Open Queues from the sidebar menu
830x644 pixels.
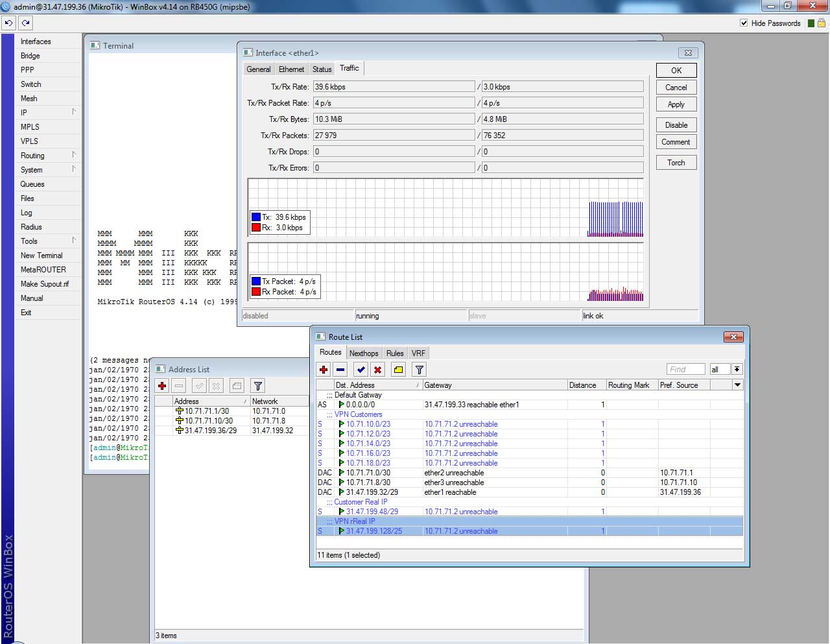coord(32,184)
